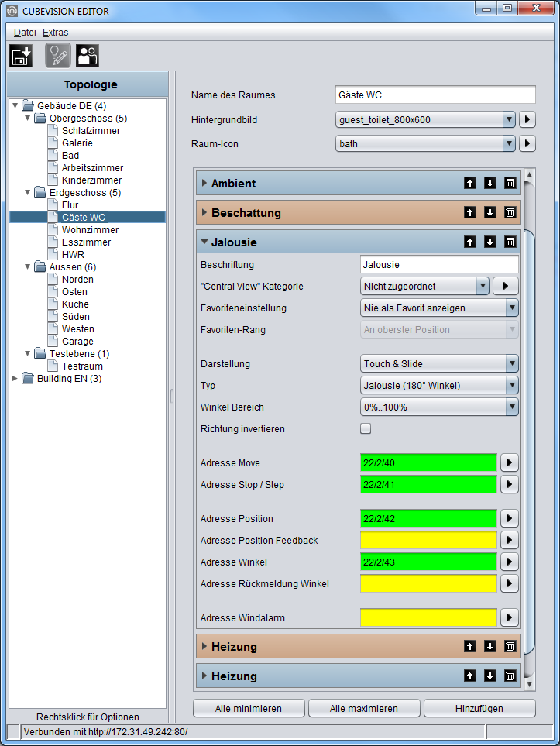The height and width of the screenshot is (746, 560).
Task: Collapse the Jalousie section triangle
Action: 204,242
